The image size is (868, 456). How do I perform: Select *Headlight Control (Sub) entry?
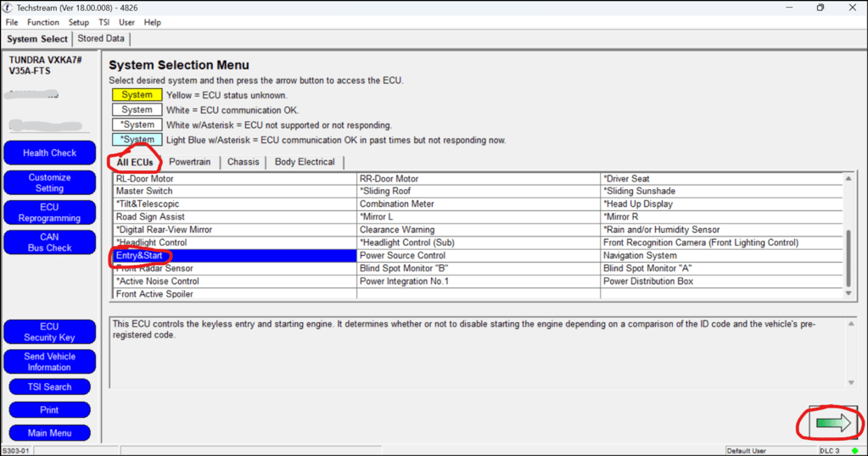479,242
